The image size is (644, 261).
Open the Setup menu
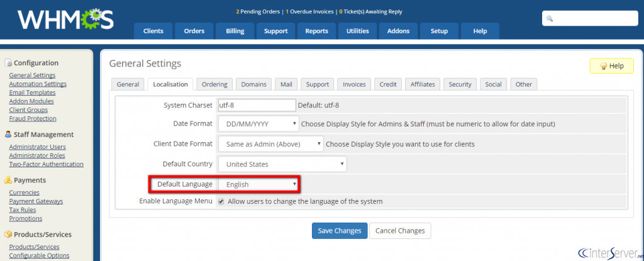[439, 31]
